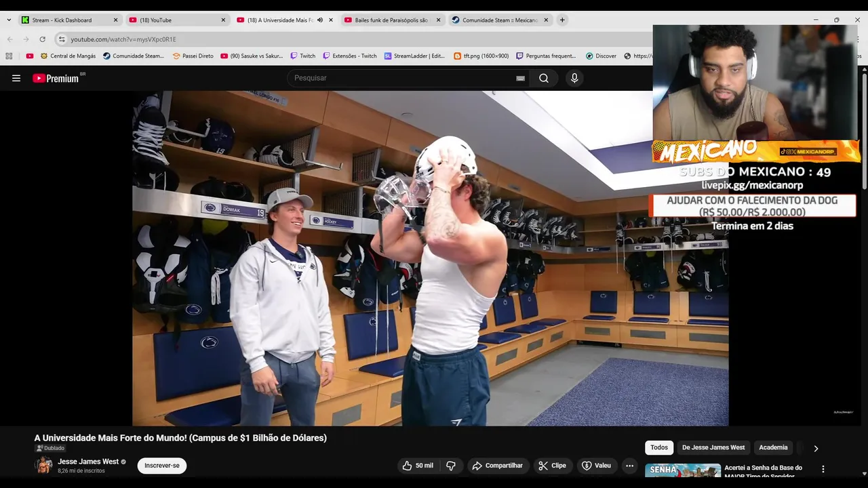Start voice search with microphone icon
The height and width of the screenshot is (488, 868).
pyautogui.click(x=574, y=78)
